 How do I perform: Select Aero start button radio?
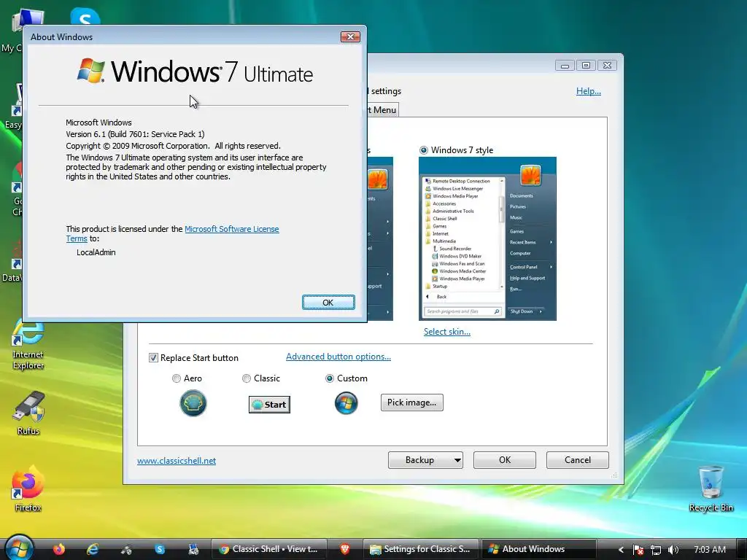click(177, 378)
